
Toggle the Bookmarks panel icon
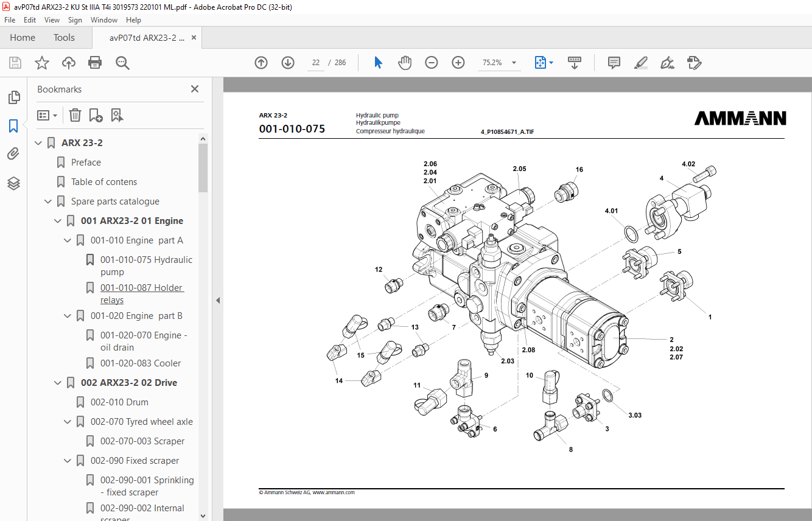point(13,126)
